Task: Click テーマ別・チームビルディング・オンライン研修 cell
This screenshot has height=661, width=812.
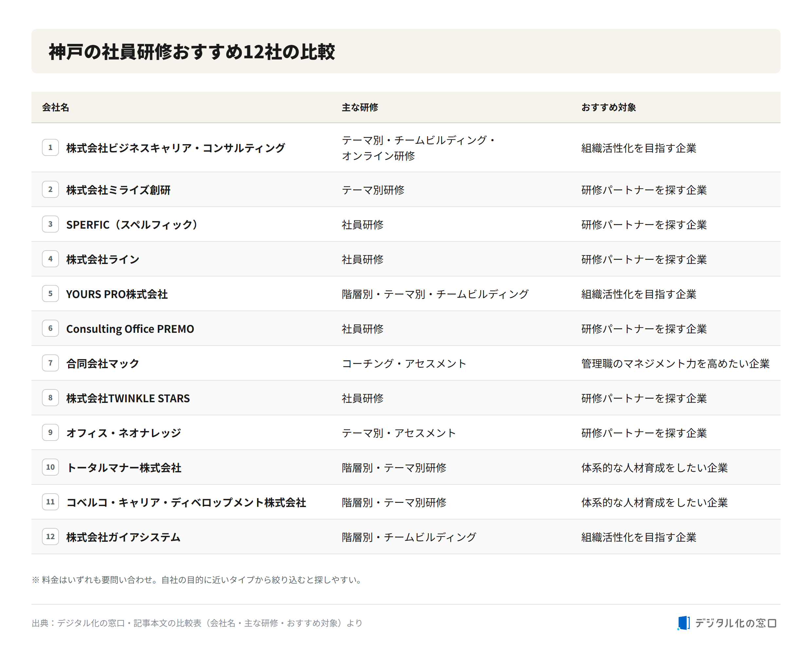Action: click(418, 148)
